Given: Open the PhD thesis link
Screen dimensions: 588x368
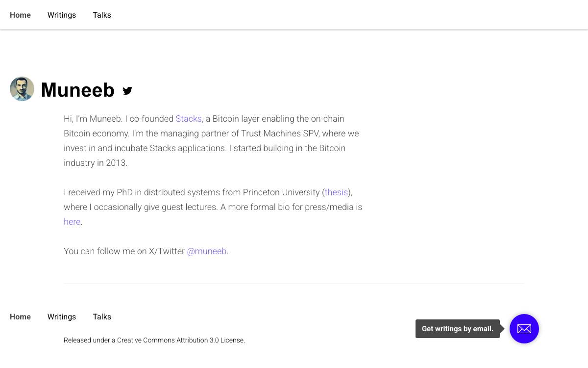Looking at the screenshot, I should coord(336,192).
